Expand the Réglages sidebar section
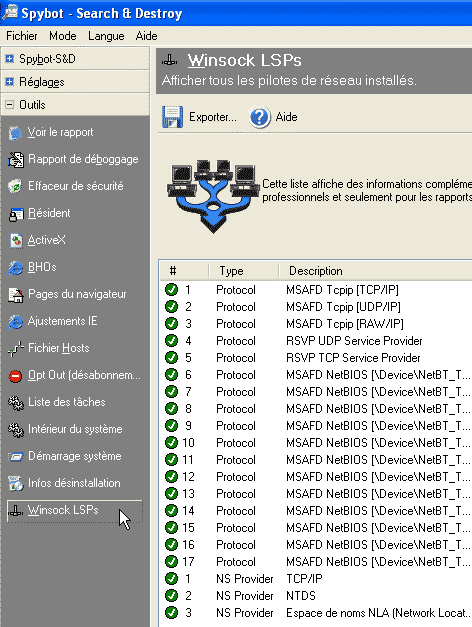Image resolution: width=472 pixels, height=627 pixels. 10,82
